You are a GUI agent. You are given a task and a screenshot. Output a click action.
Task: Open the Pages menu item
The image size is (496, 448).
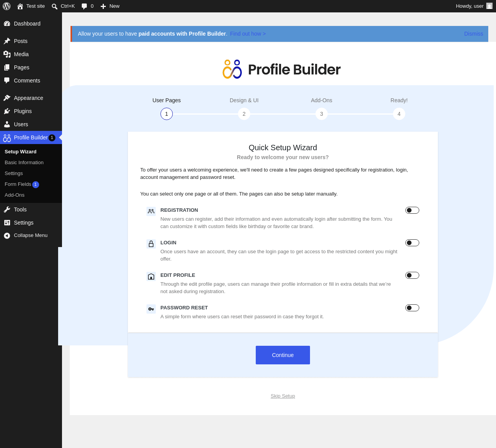tap(31, 67)
